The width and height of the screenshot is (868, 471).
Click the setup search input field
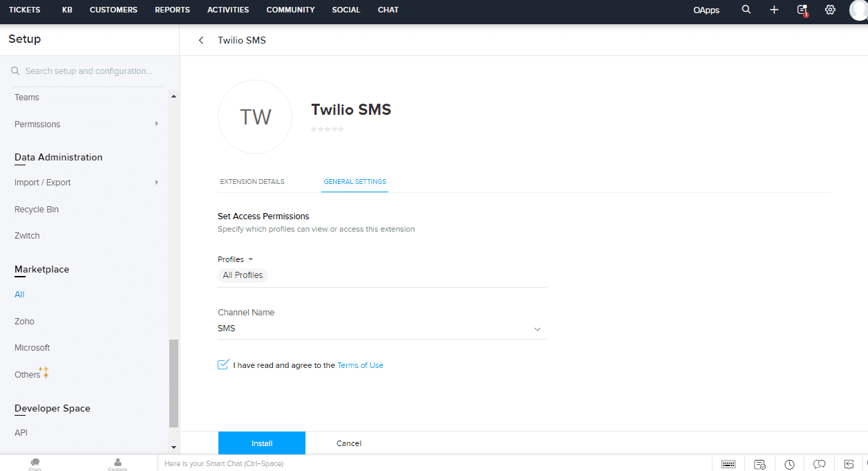click(88, 71)
